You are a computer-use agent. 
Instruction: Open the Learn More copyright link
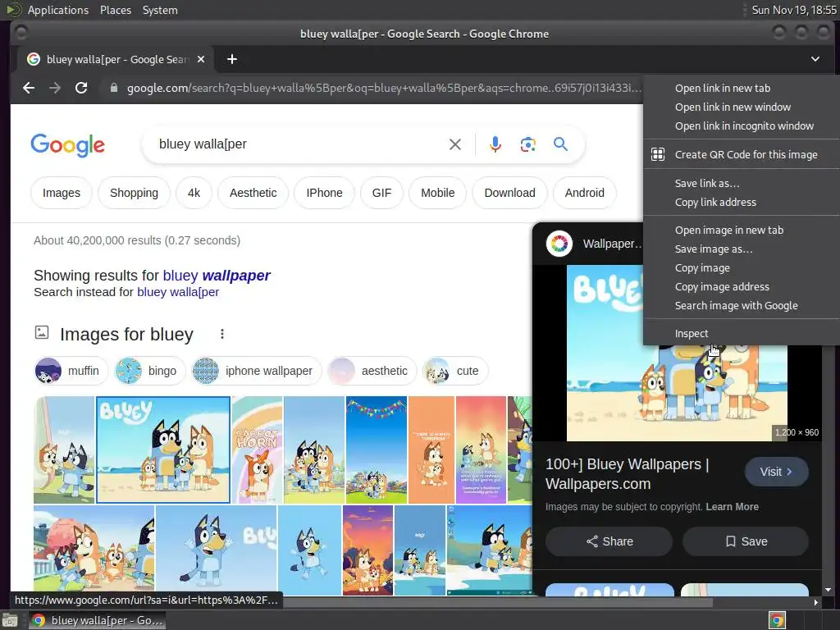coord(732,507)
